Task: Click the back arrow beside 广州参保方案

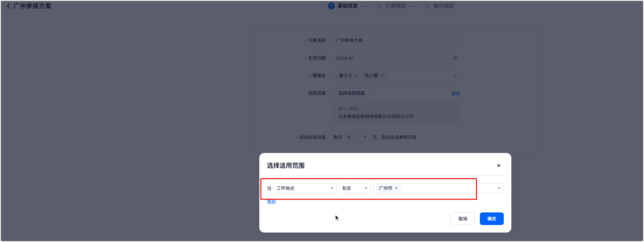Action: click(x=9, y=6)
